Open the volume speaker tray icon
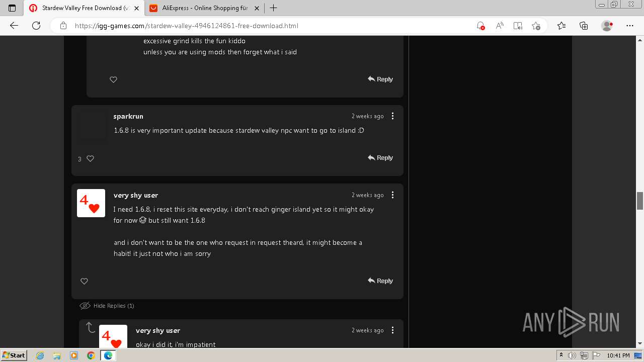The height and width of the screenshot is (362, 644). click(x=572, y=355)
